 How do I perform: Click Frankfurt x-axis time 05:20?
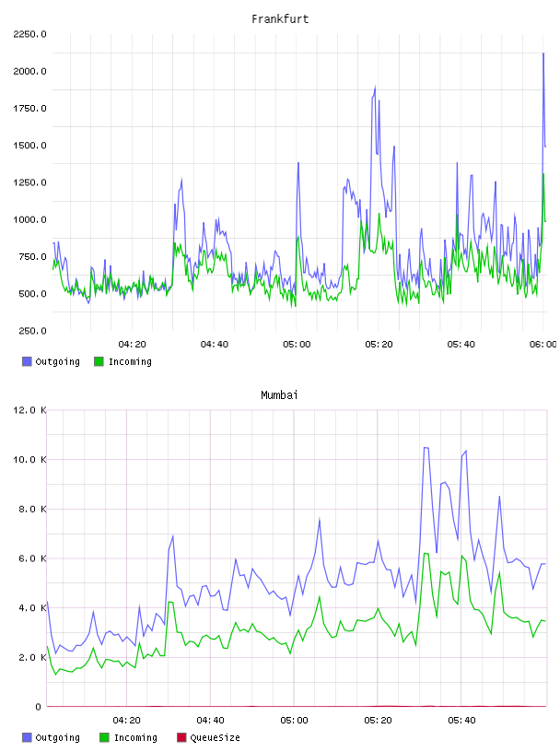(x=379, y=345)
